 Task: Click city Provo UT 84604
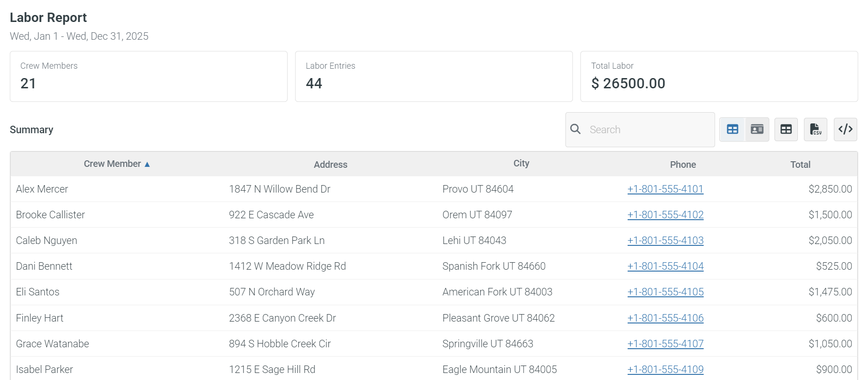(478, 189)
